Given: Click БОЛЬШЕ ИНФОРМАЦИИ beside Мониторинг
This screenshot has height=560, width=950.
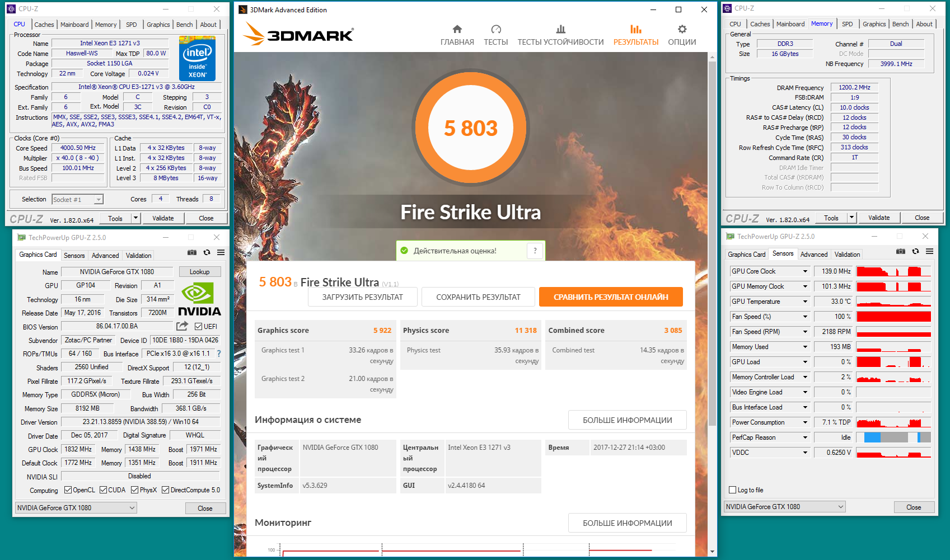Looking at the screenshot, I should point(628,523).
